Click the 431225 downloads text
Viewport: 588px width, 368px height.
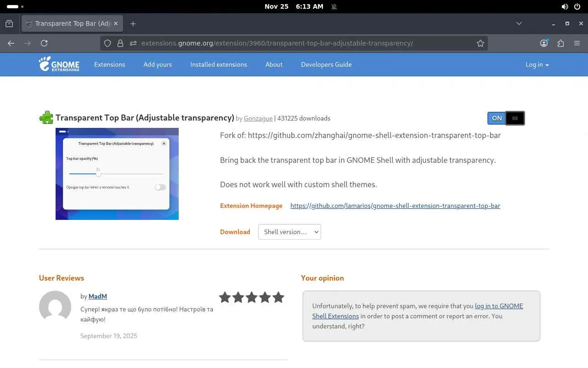coord(304,118)
